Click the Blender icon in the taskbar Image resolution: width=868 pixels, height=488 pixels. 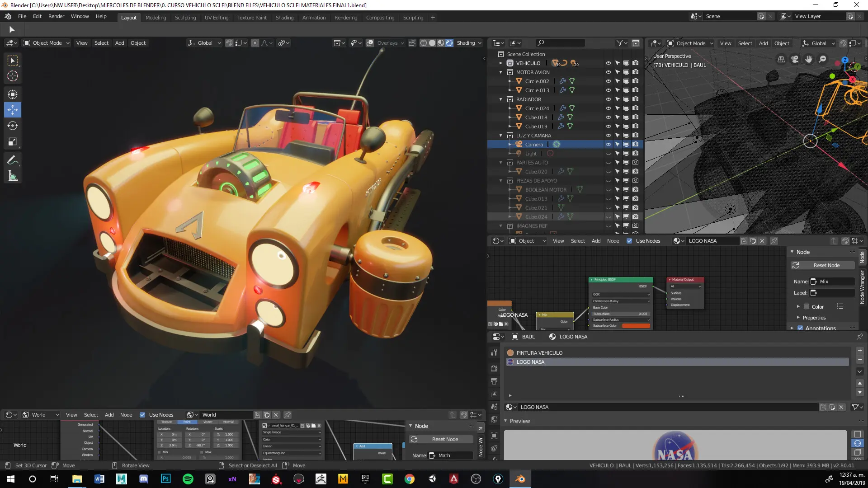pos(520,479)
